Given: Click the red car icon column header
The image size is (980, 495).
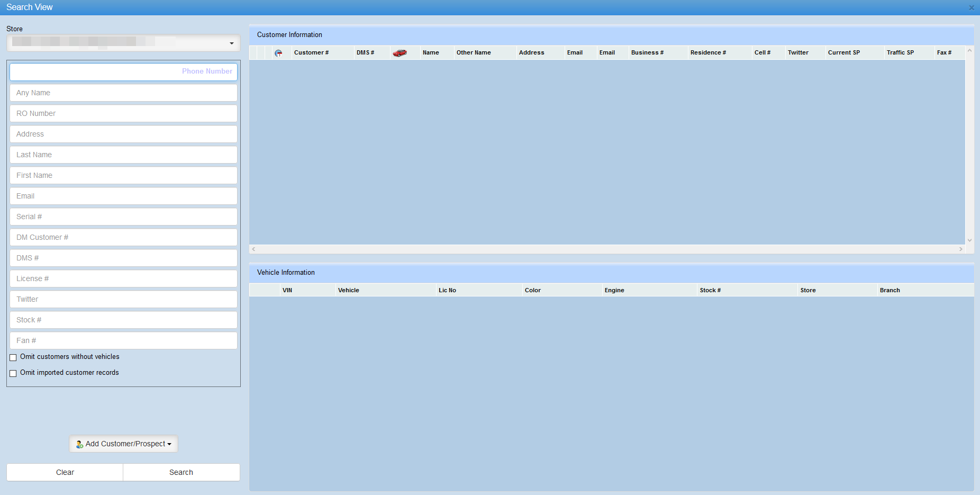Looking at the screenshot, I should 400,53.
